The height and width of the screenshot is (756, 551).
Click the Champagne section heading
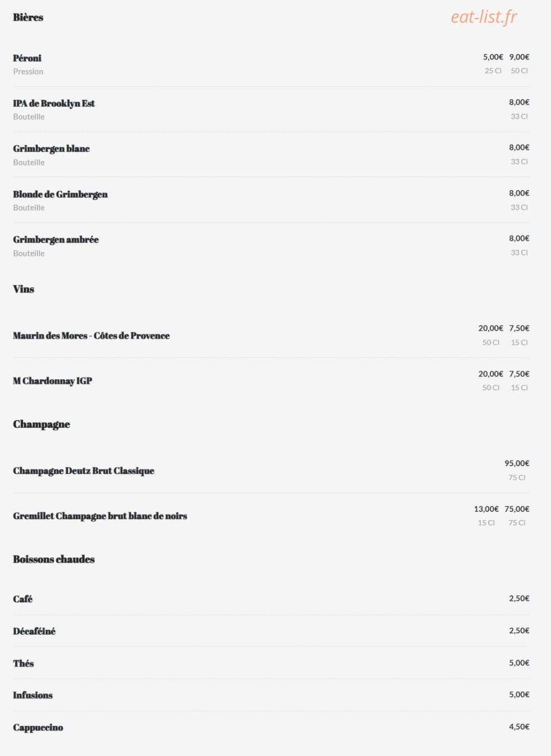coord(41,424)
